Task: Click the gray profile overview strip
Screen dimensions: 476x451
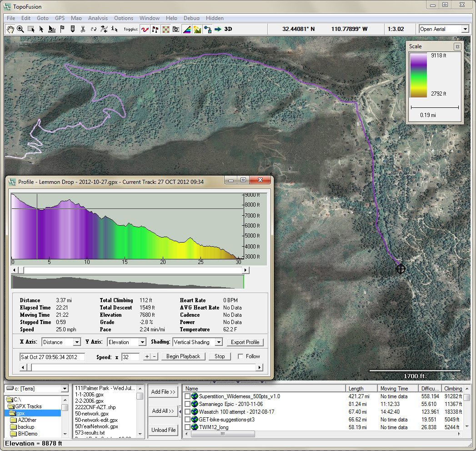Action: 127,282
